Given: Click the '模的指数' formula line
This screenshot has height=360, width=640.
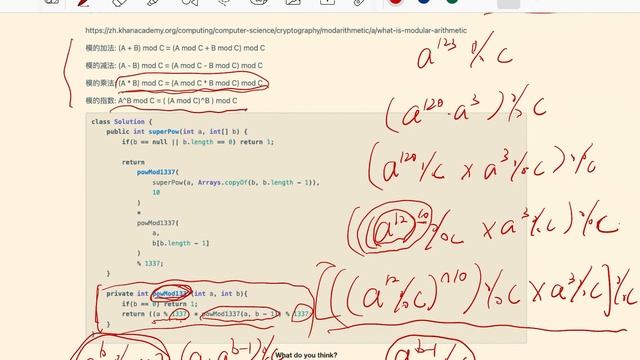Looking at the screenshot, I should pyautogui.click(x=161, y=100).
